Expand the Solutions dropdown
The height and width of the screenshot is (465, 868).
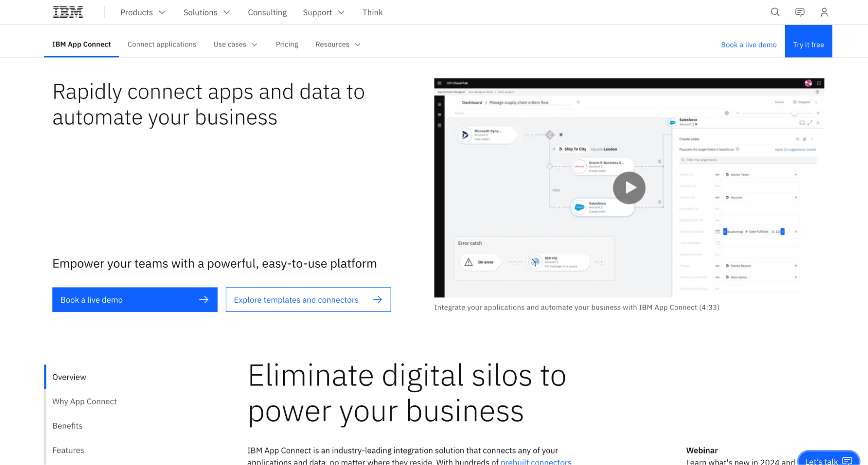(x=206, y=12)
